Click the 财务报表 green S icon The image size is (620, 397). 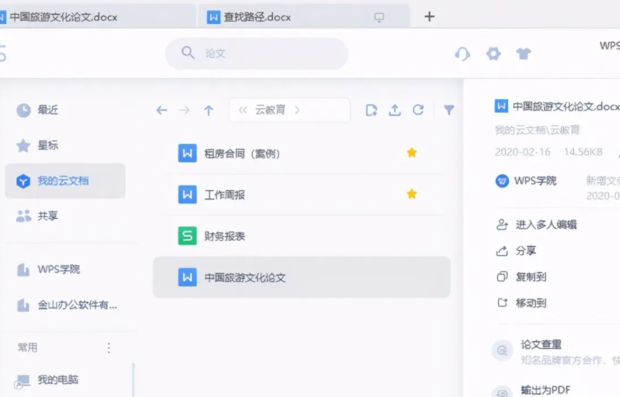(187, 236)
